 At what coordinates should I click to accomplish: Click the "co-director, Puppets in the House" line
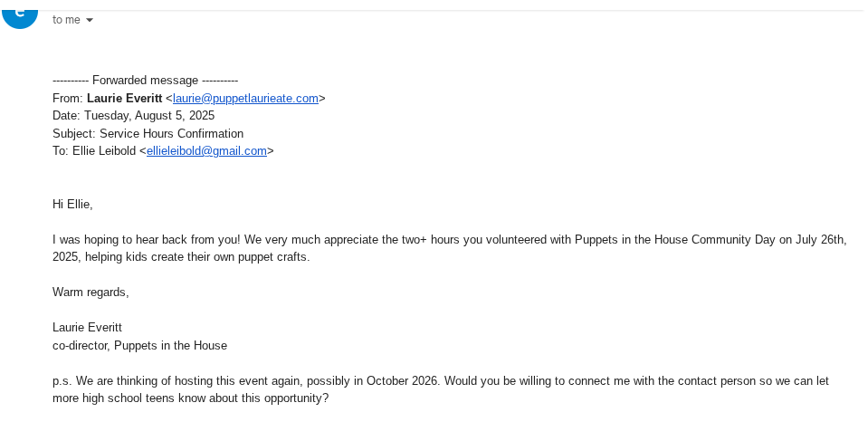pos(140,346)
